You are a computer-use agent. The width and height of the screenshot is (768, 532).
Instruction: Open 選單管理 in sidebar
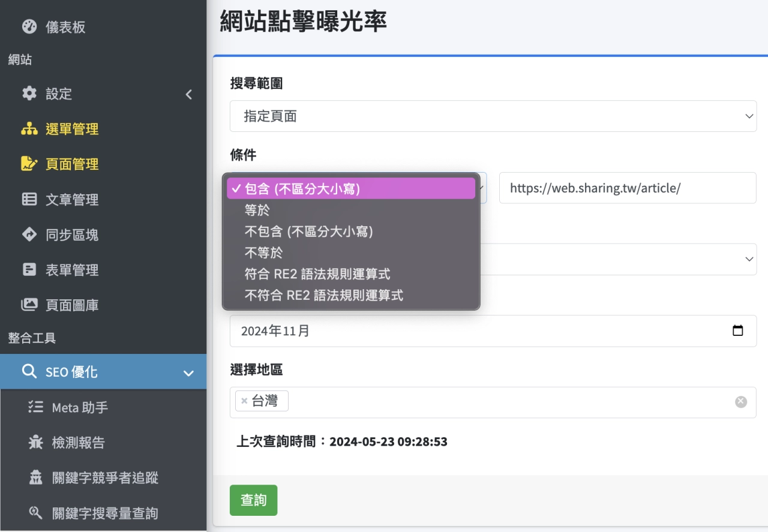pyautogui.click(x=72, y=129)
